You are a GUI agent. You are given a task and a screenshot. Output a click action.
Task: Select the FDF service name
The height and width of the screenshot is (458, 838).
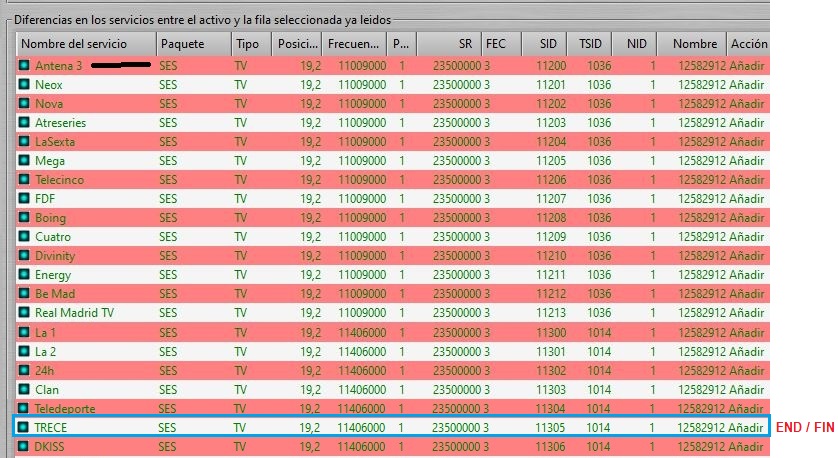(x=45, y=199)
